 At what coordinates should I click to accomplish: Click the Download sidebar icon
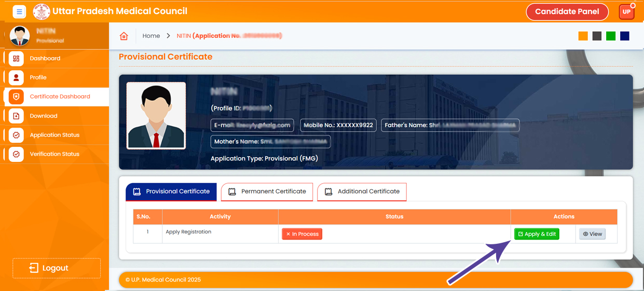(16, 116)
